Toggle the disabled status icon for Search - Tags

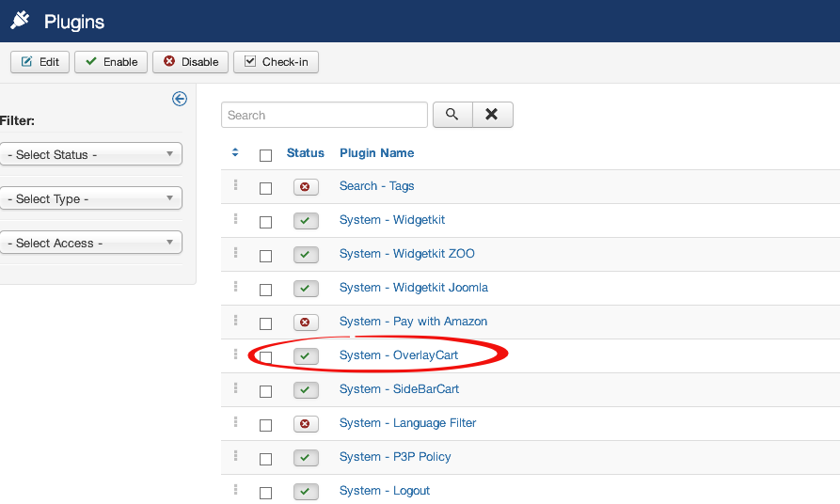pyautogui.click(x=305, y=187)
